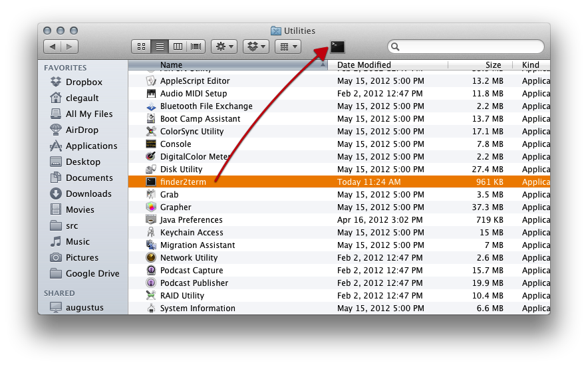Select Console in the file list
Image resolution: width=588 pixels, height=367 pixels.
pyautogui.click(x=339, y=144)
